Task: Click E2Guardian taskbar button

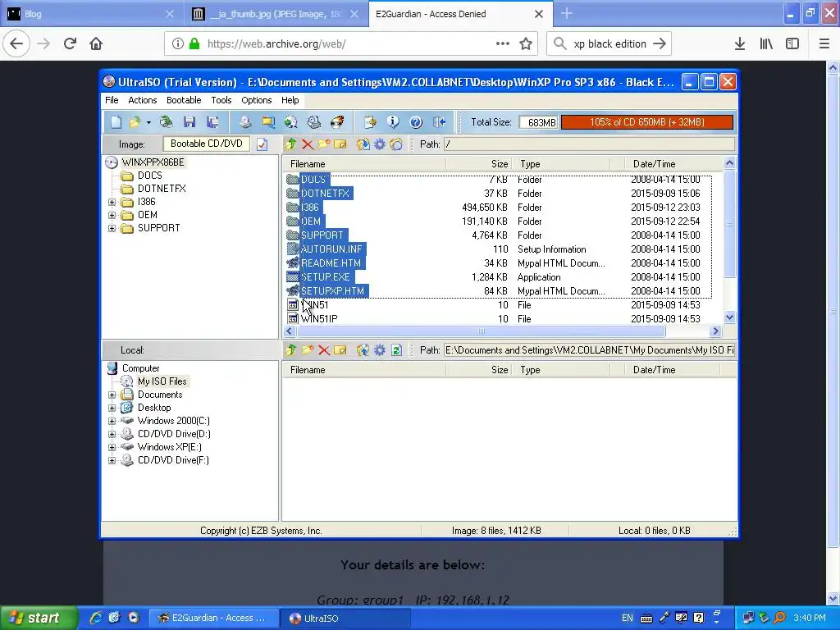Action: click(213, 619)
